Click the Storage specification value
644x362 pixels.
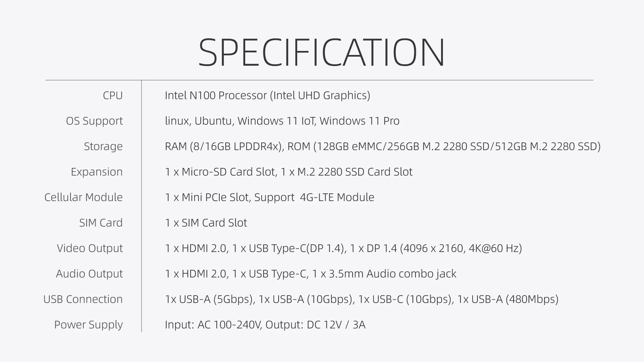(382, 146)
